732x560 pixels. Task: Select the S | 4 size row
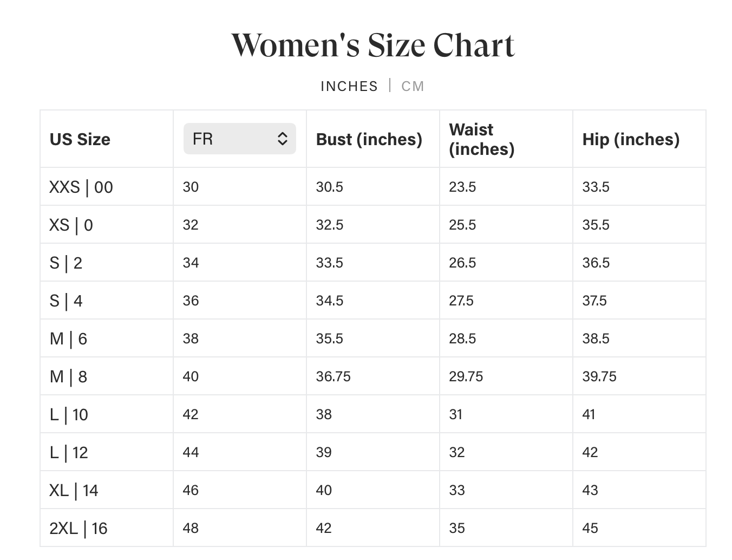point(373,301)
